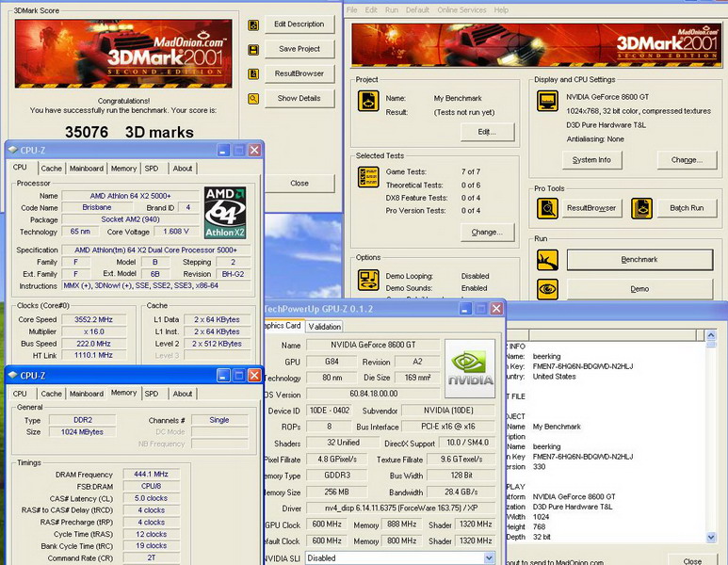
Task: Click the Show Details magnifier icon
Action: tap(253, 99)
